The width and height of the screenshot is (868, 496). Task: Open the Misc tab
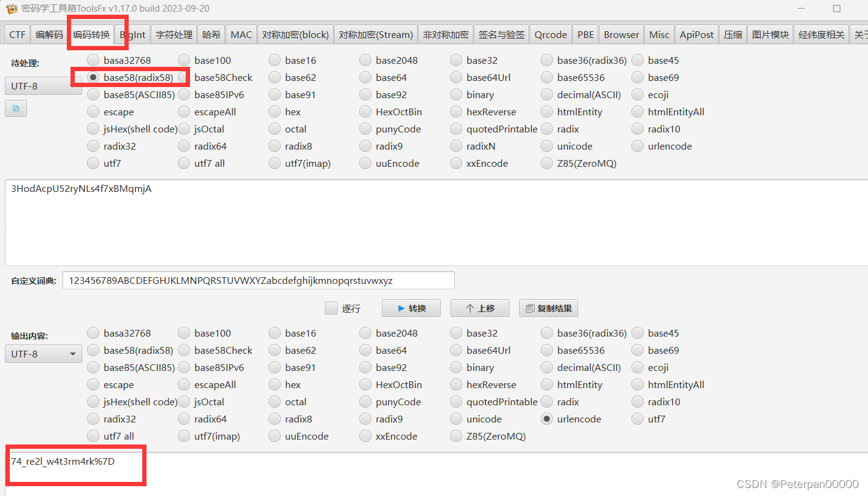pyautogui.click(x=659, y=34)
